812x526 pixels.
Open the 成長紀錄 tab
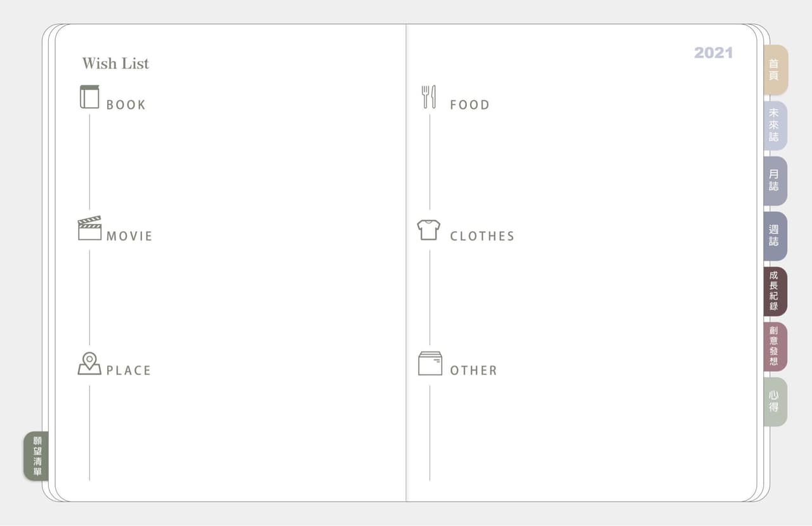click(x=775, y=291)
